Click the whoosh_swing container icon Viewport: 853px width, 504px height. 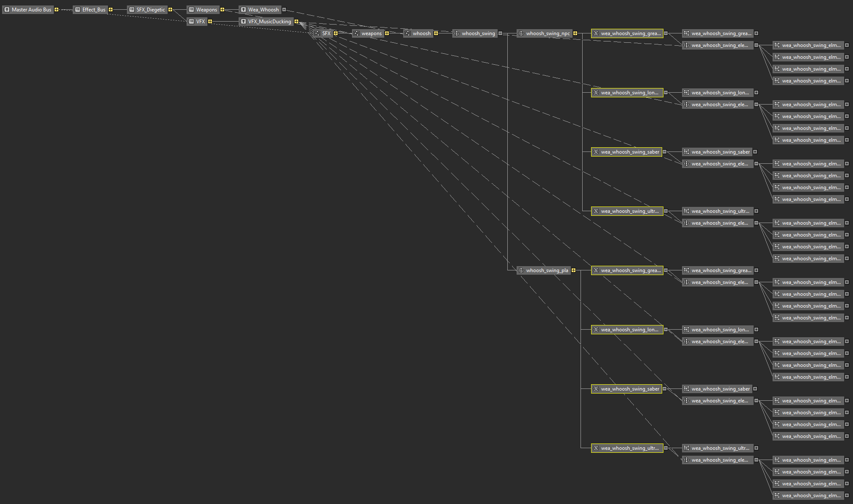[457, 33]
